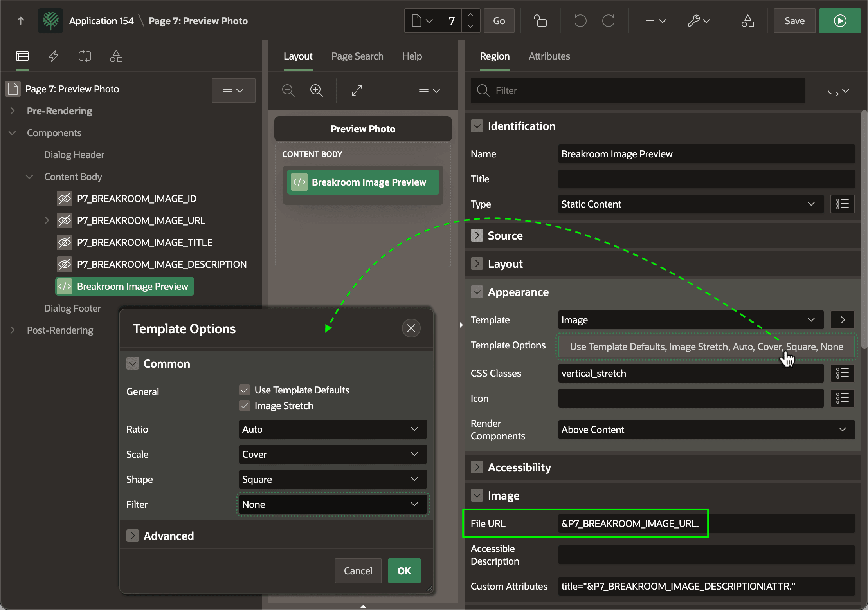Screen dimensions: 868x610
Task: Open the Render Components dropdown
Action: click(706, 430)
